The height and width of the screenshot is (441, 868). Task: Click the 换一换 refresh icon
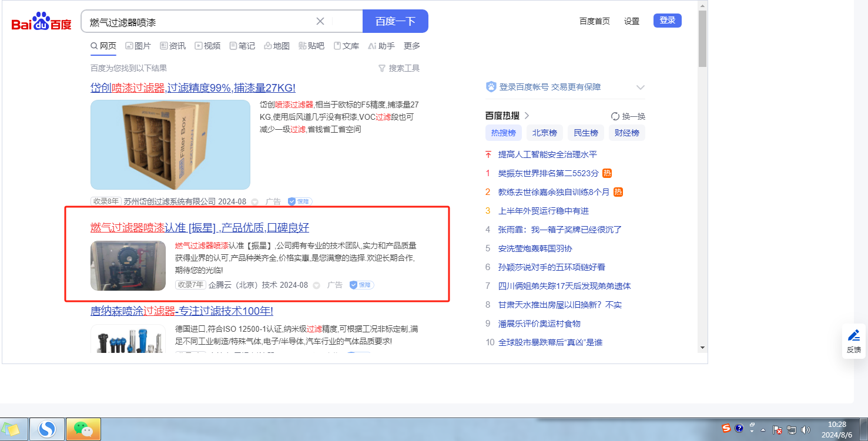tap(615, 116)
